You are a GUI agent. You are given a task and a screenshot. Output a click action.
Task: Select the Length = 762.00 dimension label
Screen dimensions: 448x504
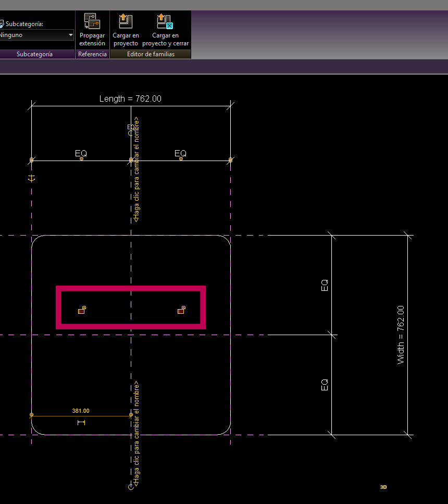click(x=130, y=99)
